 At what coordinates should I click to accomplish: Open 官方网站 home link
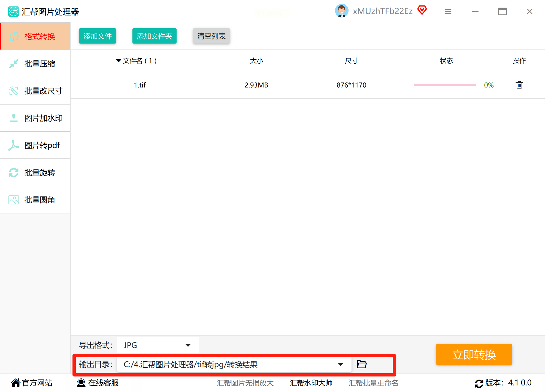[32, 383]
